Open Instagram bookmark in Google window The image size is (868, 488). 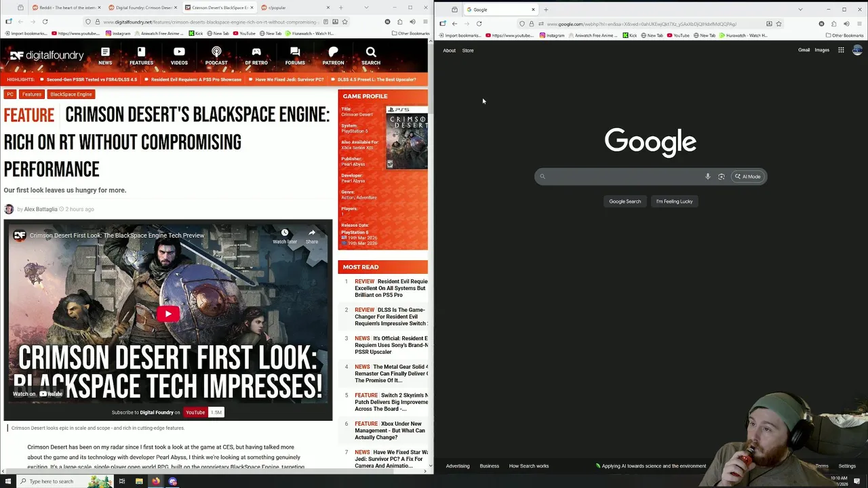pyautogui.click(x=551, y=35)
